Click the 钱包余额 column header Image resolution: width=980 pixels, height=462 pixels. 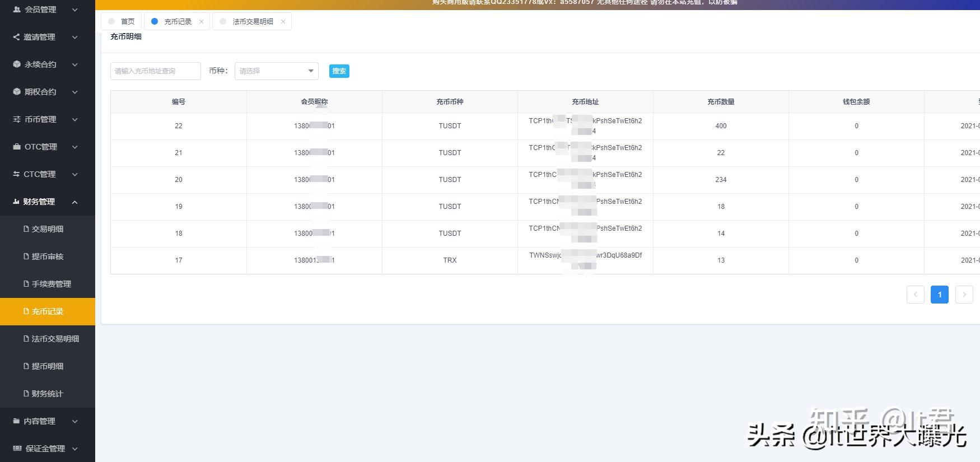point(856,102)
